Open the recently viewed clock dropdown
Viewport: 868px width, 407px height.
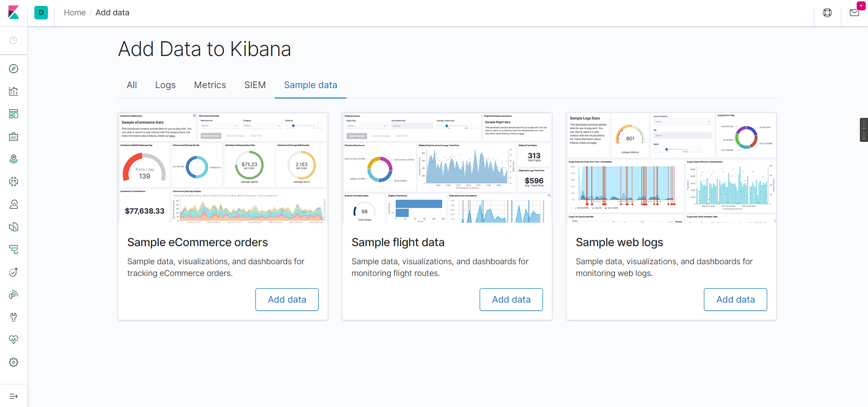(x=14, y=40)
